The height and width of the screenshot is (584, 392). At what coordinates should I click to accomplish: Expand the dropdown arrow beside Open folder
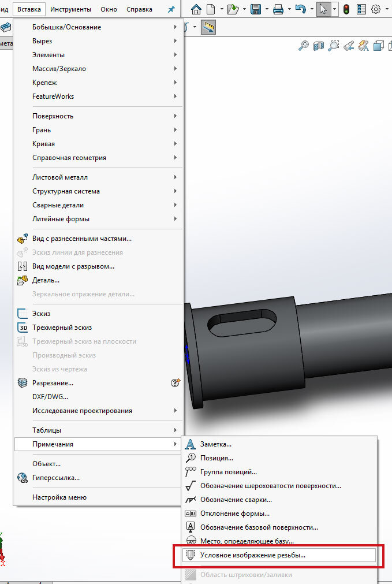[x=245, y=9]
